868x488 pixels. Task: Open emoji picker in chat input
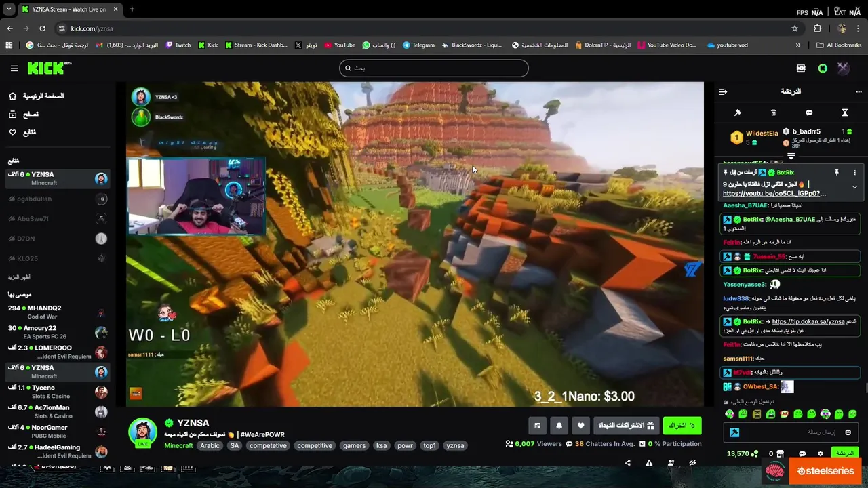(848, 432)
